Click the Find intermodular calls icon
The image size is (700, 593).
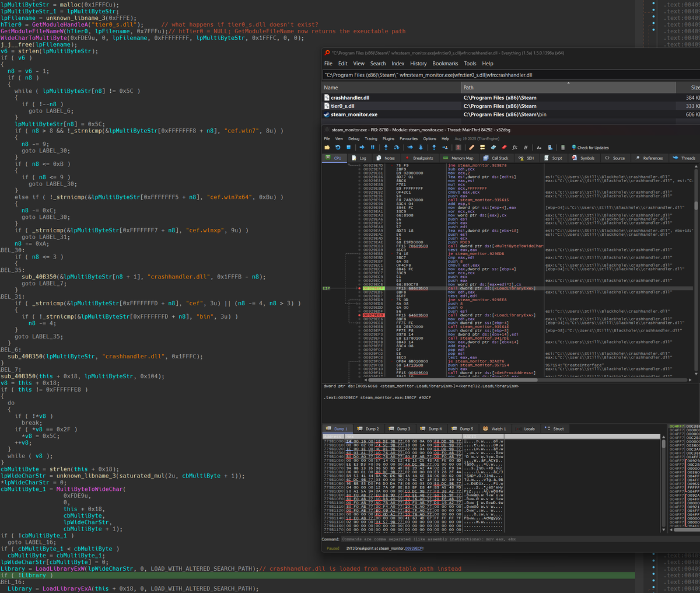pos(549,147)
